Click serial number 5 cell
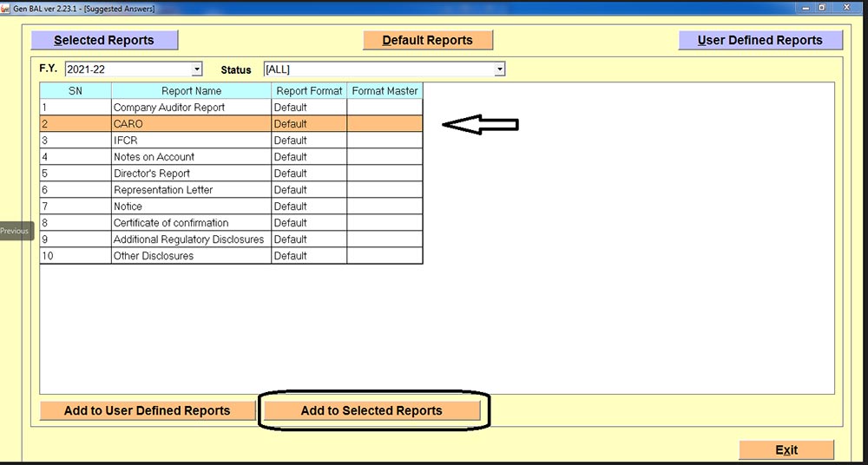 [x=76, y=174]
